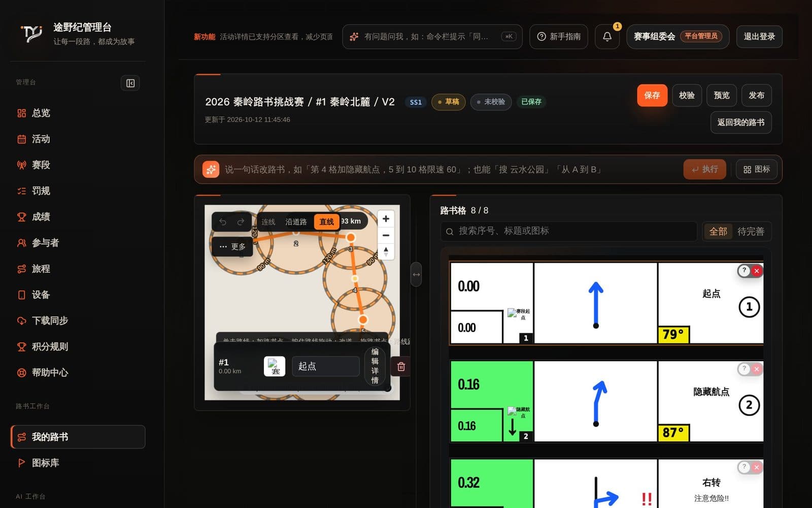The image size is (812, 508).
Task: Click the SS1 stage tag
Action: click(416, 102)
